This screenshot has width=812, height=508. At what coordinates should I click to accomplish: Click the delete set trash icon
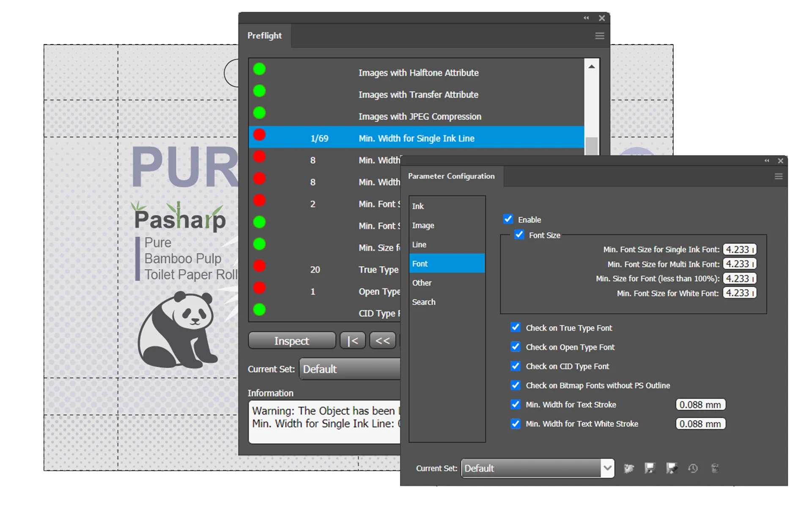point(715,468)
